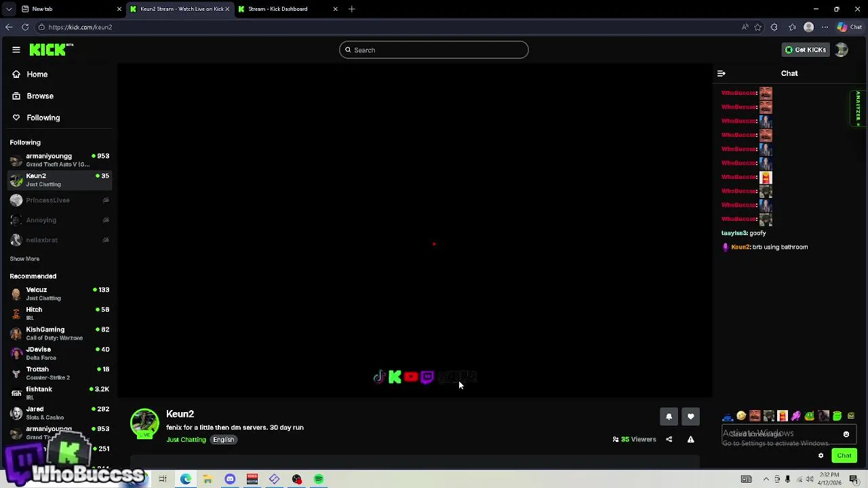Click the browser address bar URL

click(x=80, y=27)
